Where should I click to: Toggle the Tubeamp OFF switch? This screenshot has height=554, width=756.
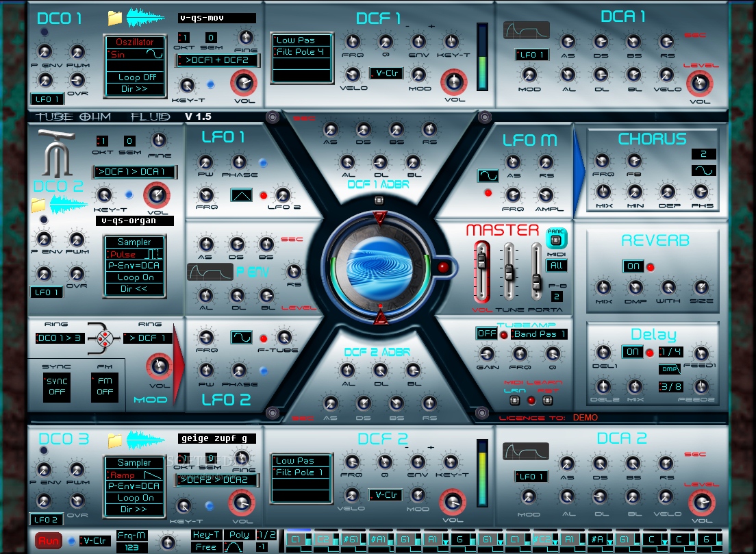(486, 333)
